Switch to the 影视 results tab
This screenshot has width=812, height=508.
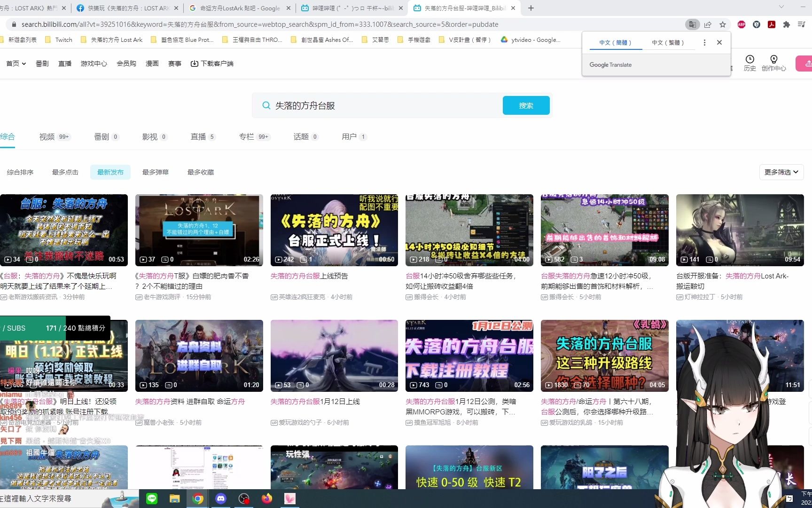click(155, 137)
